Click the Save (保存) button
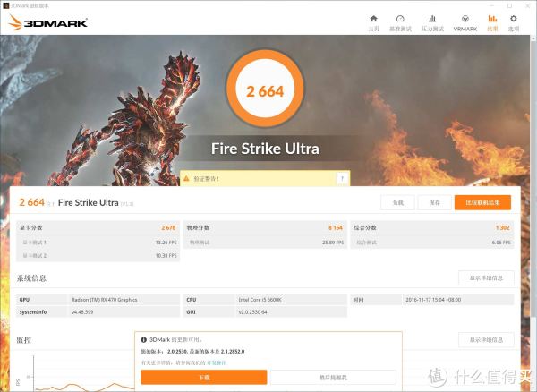Screen dimensions: 537x392 pos(434,202)
